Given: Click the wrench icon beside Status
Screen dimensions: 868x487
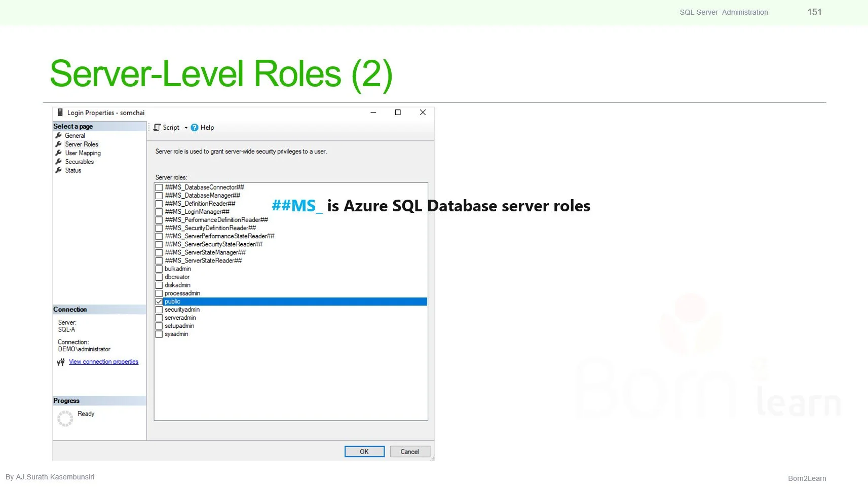Looking at the screenshot, I should point(59,170).
